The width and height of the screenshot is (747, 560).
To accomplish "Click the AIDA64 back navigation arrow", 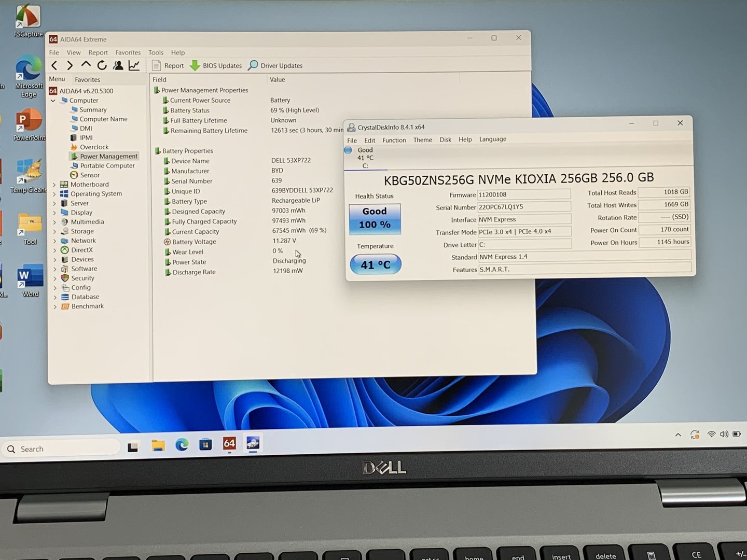I will [54, 65].
